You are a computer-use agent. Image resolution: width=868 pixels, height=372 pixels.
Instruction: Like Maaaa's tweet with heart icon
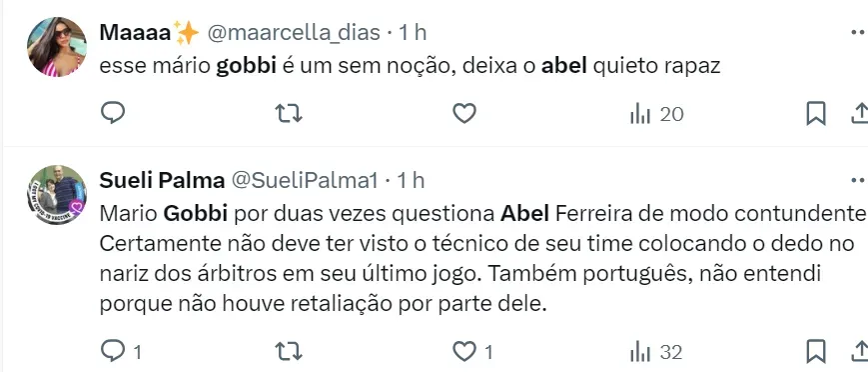coord(464,114)
